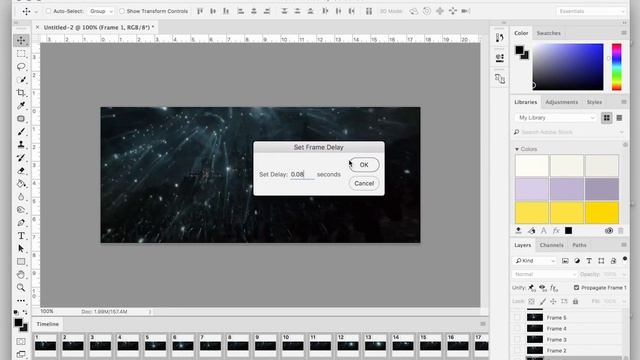The width and height of the screenshot is (640, 360).
Task: Toggle Propagate Frame 1 checkbox
Action: tap(576, 288)
